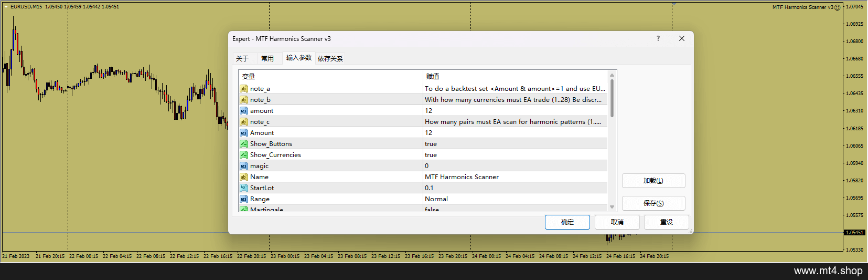Viewport: 868px width, 280px height.
Task: Switch to the 依存关系 tab
Action: [330, 58]
